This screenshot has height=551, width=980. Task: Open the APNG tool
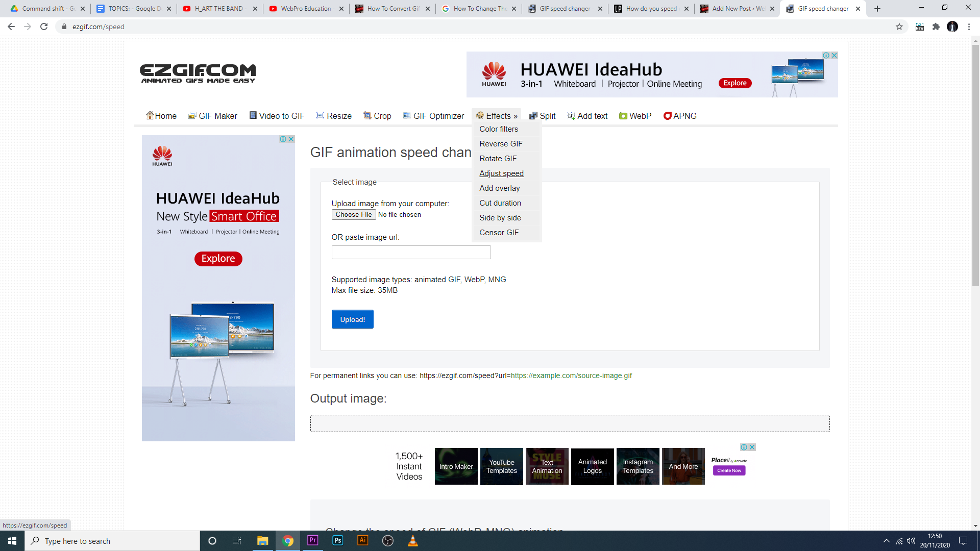click(x=680, y=116)
